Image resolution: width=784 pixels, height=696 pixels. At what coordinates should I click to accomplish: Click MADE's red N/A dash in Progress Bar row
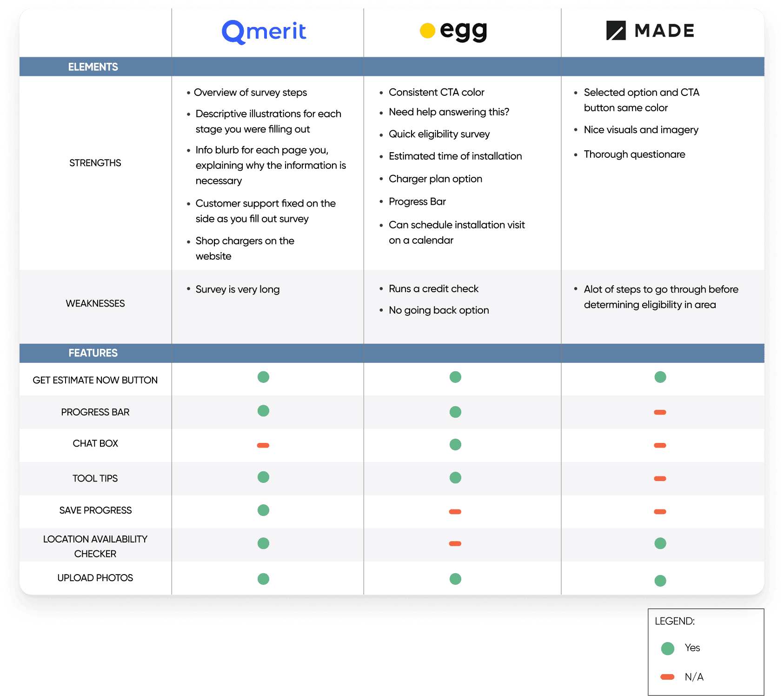tap(660, 412)
